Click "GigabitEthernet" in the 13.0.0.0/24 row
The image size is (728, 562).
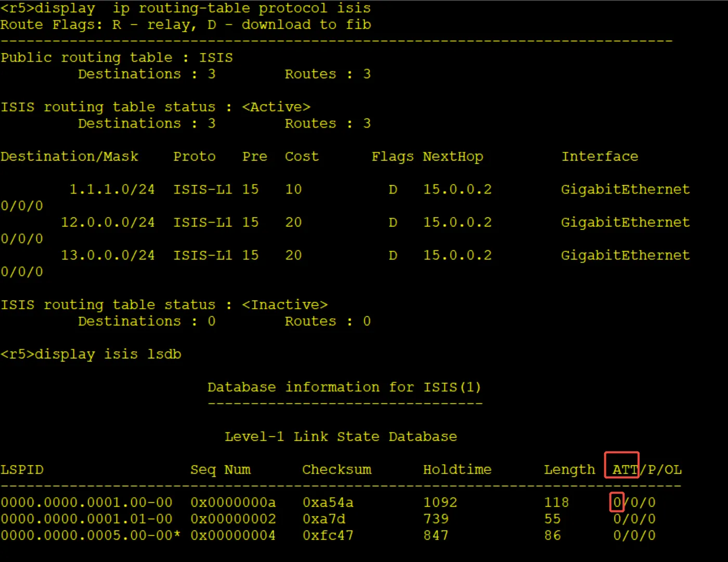[626, 256]
